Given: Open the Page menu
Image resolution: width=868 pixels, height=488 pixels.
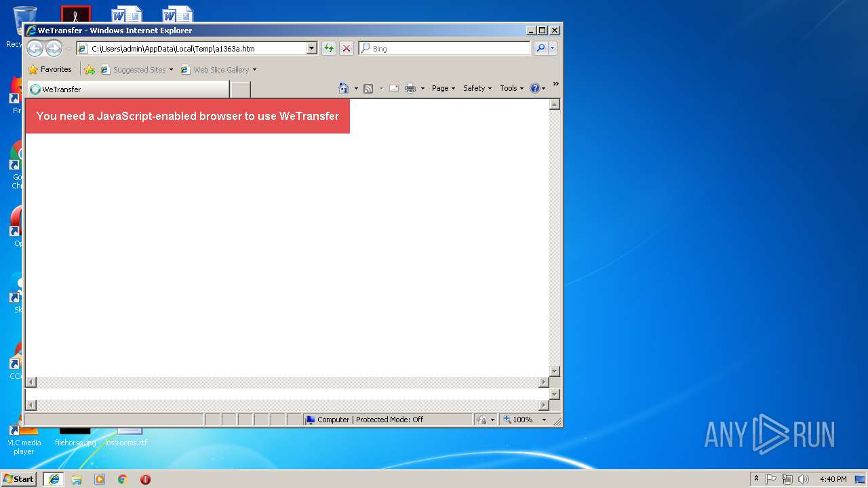Looking at the screenshot, I should (x=443, y=88).
